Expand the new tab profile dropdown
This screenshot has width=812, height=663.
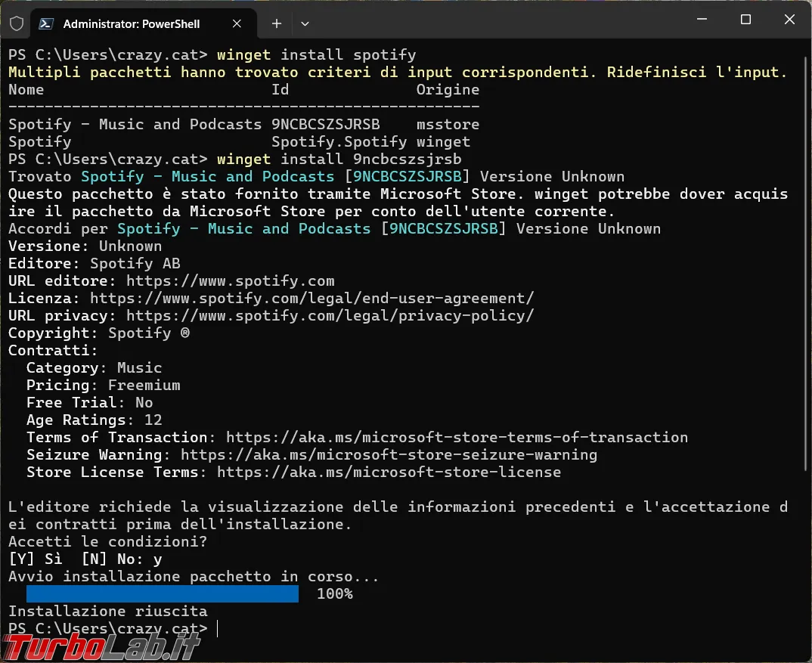(305, 24)
